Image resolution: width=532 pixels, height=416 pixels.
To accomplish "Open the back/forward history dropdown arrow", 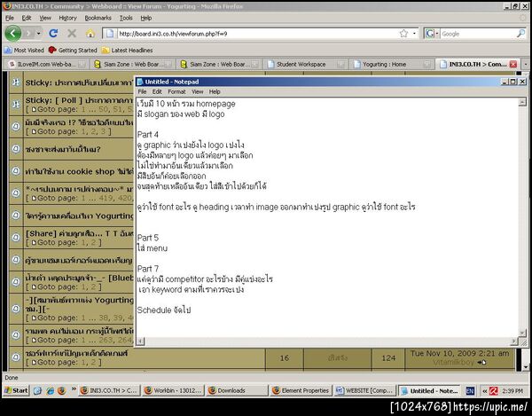I will pyautogui.click(x=38, y=33).
